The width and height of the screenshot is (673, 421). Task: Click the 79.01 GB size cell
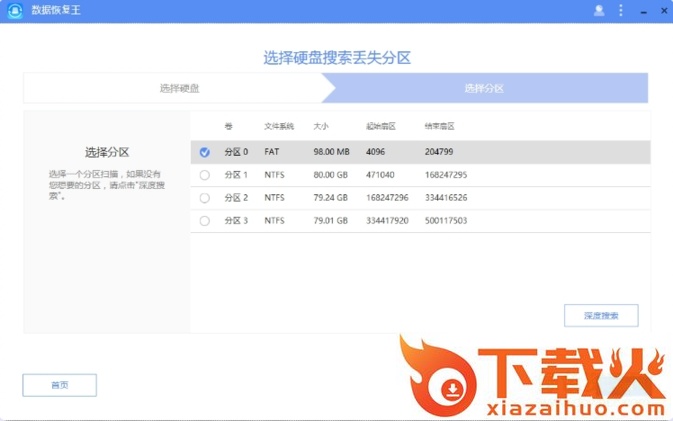[x=330, y=221]
